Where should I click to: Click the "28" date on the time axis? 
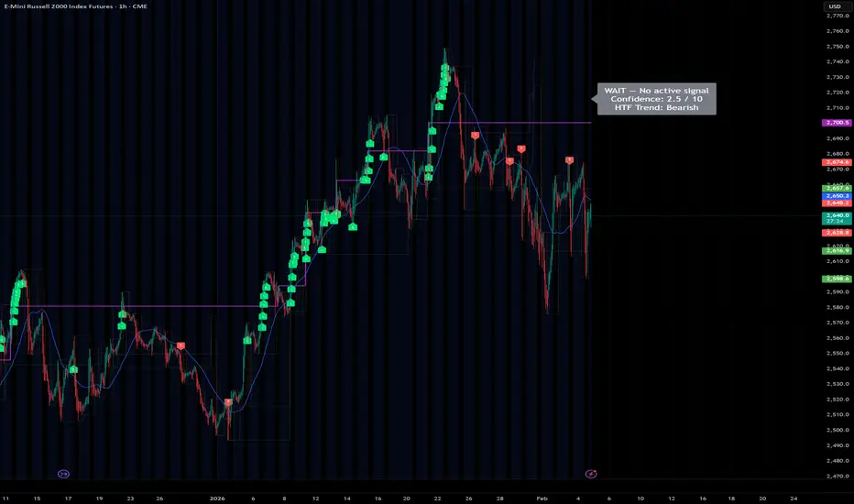500,498
